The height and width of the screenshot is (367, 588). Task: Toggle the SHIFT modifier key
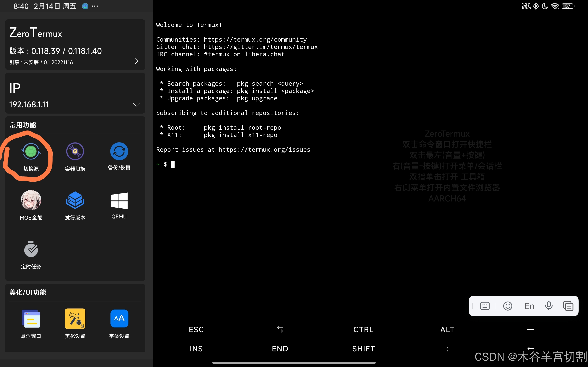(x=363, y=349)
